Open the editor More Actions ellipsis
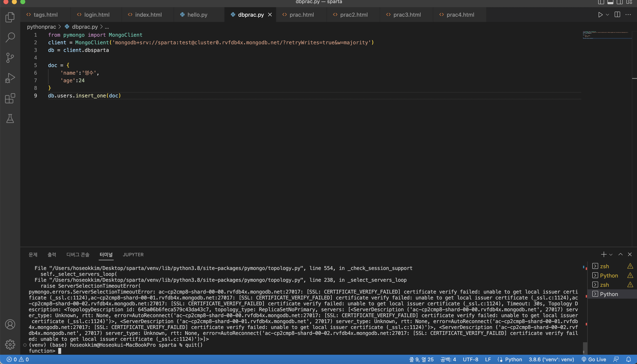Image resolution: width=637 pixels, height=364 pixels. (628, 15)
